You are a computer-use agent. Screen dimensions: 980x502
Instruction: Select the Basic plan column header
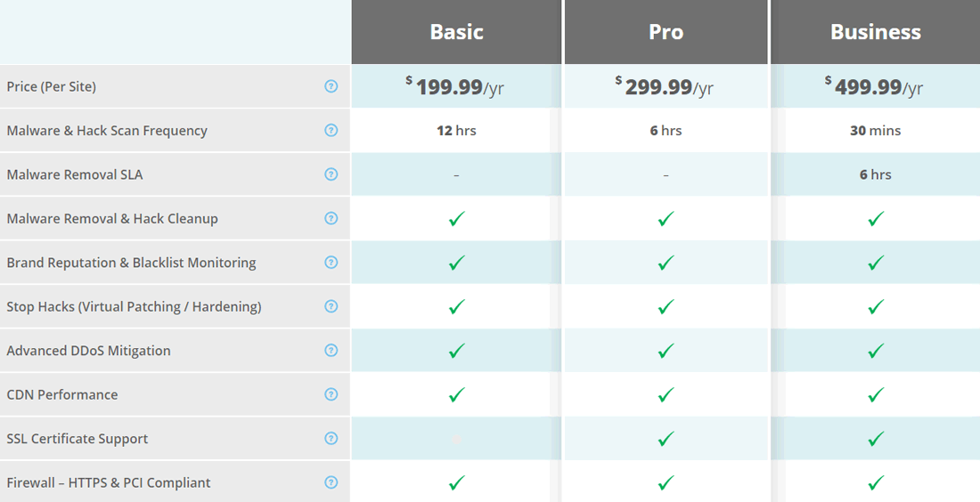pos(456,32)
